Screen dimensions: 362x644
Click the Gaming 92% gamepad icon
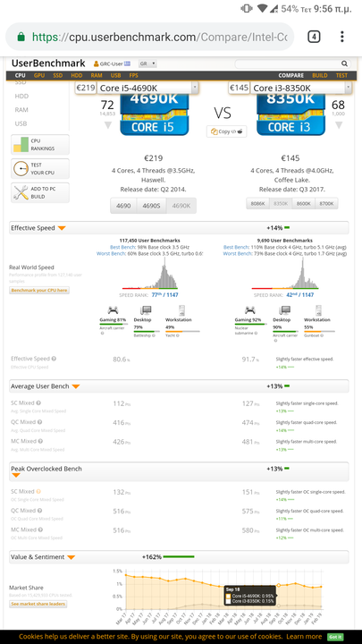pyautogui.click(x=250, y=310)
